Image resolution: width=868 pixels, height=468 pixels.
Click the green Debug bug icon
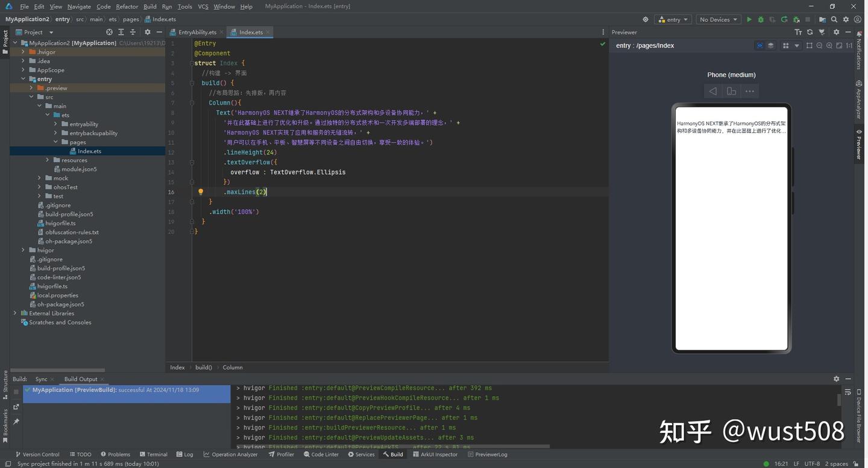point(761,19)
